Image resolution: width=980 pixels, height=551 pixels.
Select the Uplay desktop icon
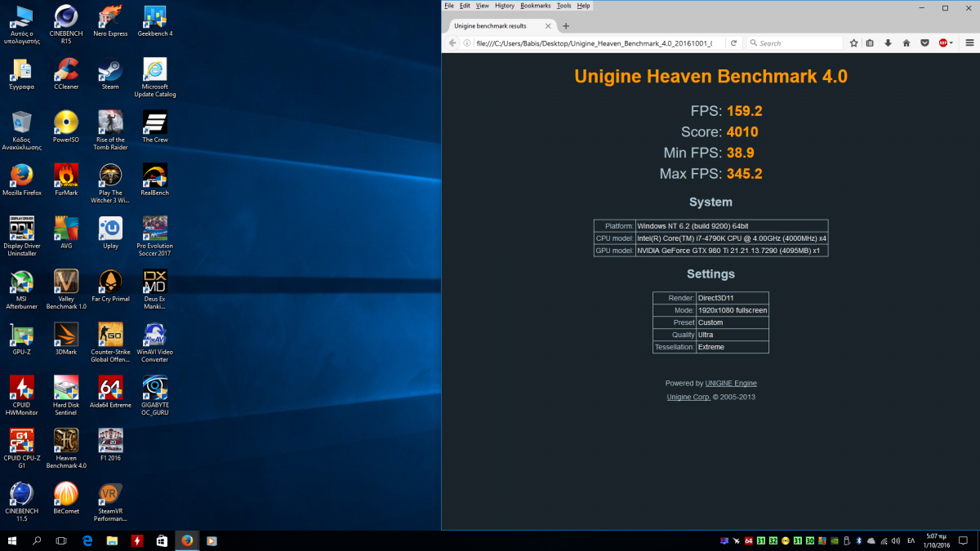[110, 233]
